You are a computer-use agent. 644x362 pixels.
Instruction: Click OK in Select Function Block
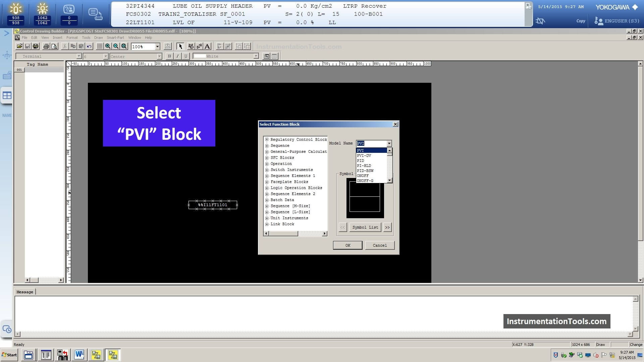point(347,245)
